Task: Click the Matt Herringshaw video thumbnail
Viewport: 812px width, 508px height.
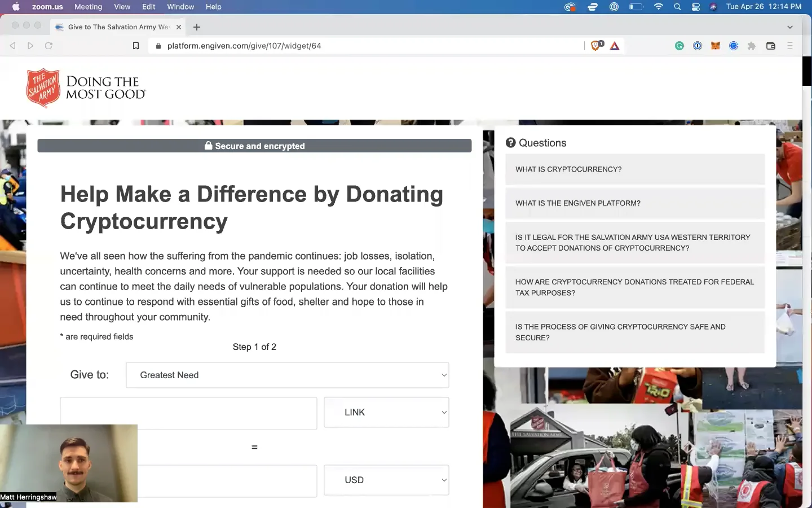Action: [x=69, y=463]
